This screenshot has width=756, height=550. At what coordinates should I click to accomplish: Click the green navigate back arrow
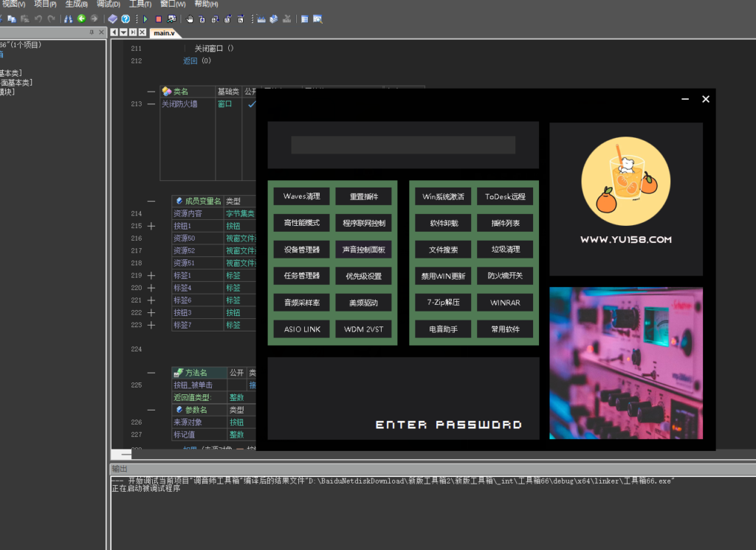pyautogui.click(x=81, y=18)
